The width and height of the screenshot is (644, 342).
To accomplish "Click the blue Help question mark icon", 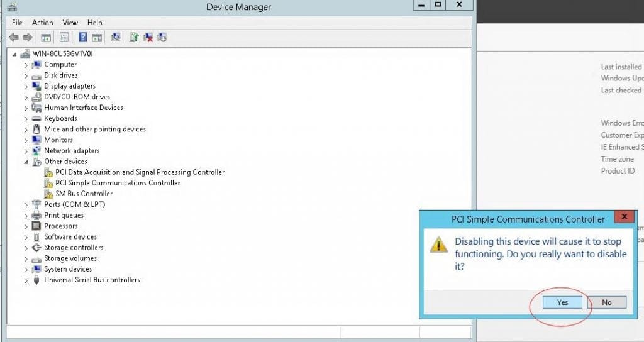I will pos(82,38).
